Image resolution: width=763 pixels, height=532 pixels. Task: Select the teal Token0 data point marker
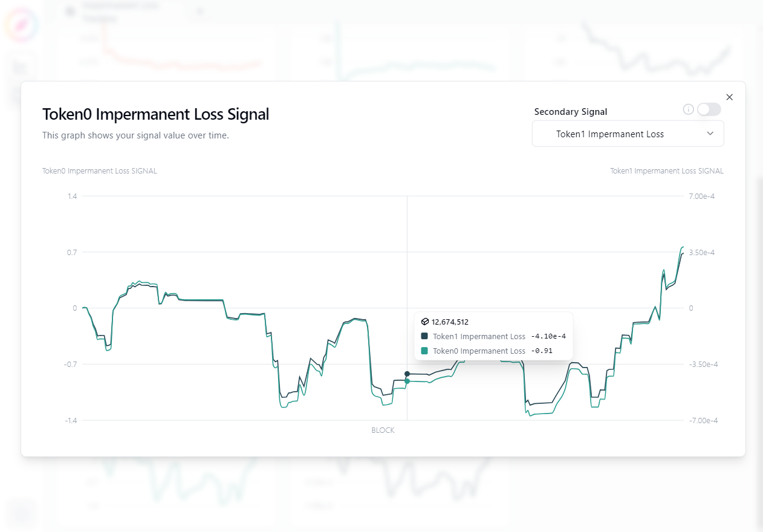click(x=407, y=381)
